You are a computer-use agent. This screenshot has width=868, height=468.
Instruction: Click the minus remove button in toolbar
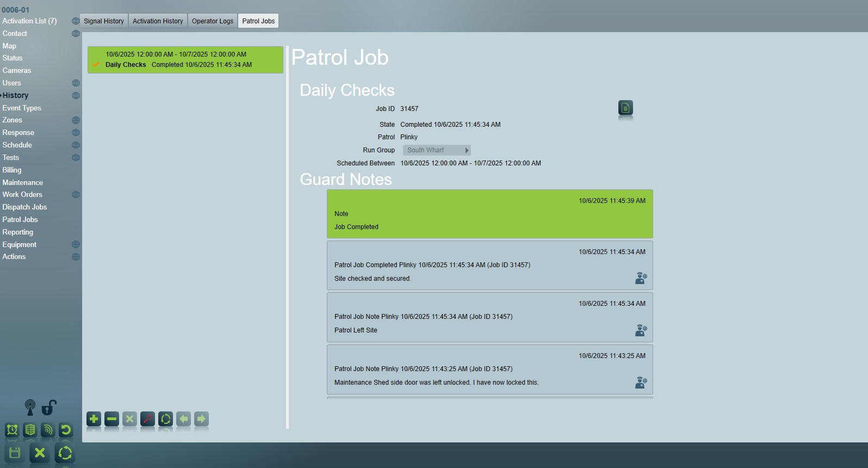(x=111, y=419)
